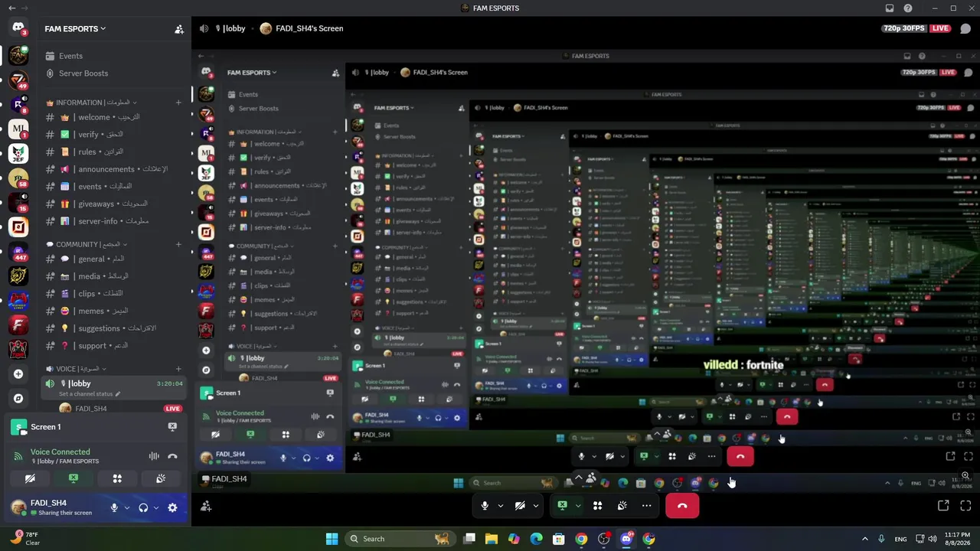980x551 pixels.
Task: Open Discover servers compass icon
Action: [18, 399]
